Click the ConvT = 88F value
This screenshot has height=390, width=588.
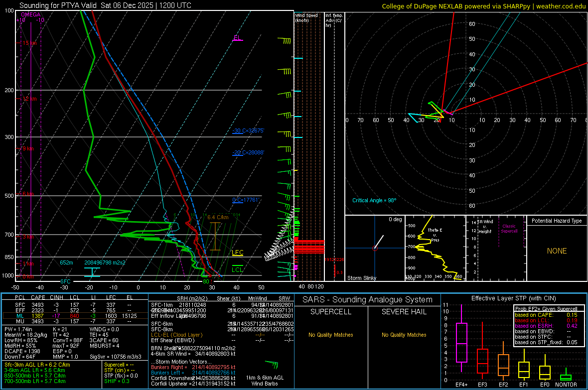[67, 341]
